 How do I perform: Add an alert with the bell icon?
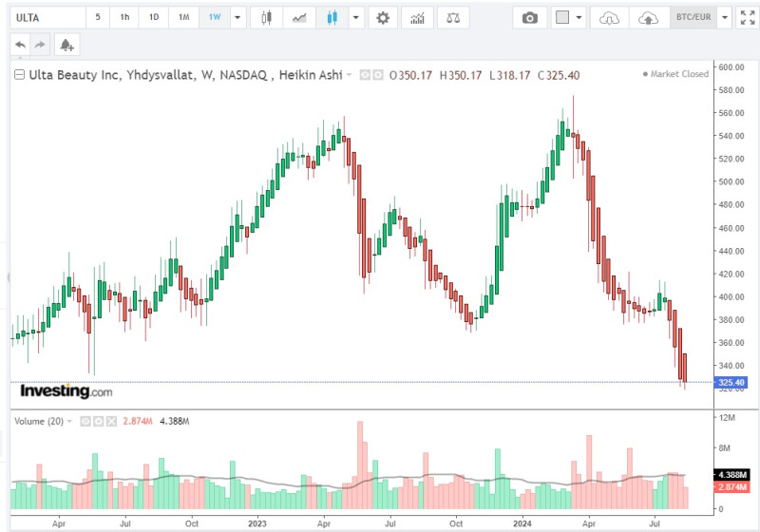tap(66, 45)
